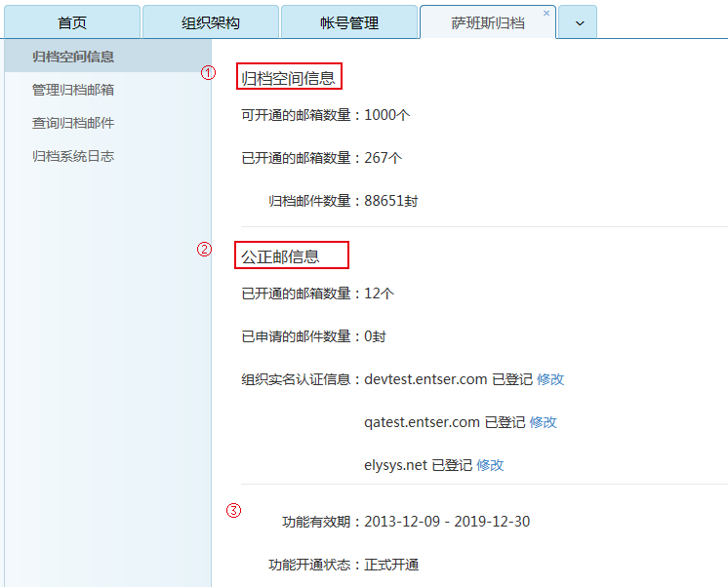728x587 pixels.
Task: Open 查询归档邮件 in the sidebar
Action: pos(73,123)
